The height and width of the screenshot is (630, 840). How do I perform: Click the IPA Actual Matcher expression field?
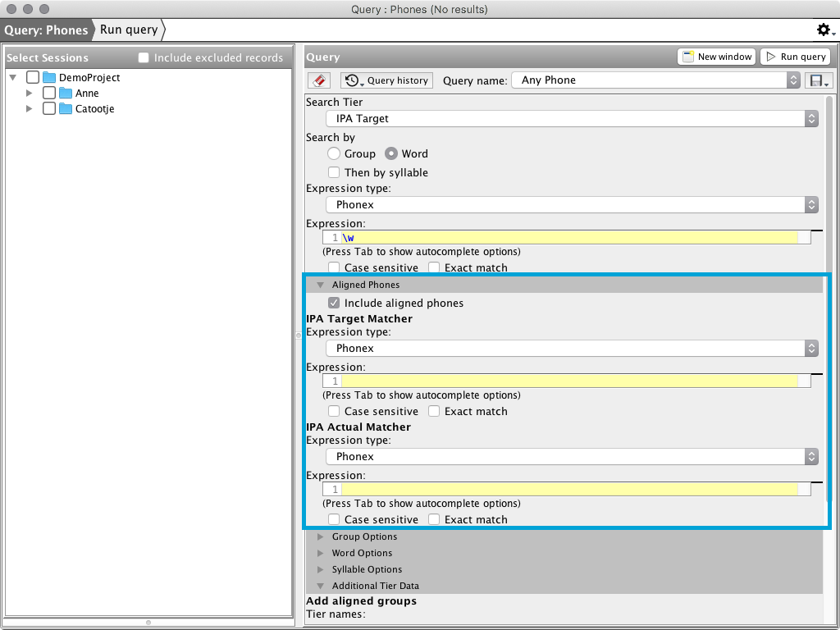[x=569, y=490]
